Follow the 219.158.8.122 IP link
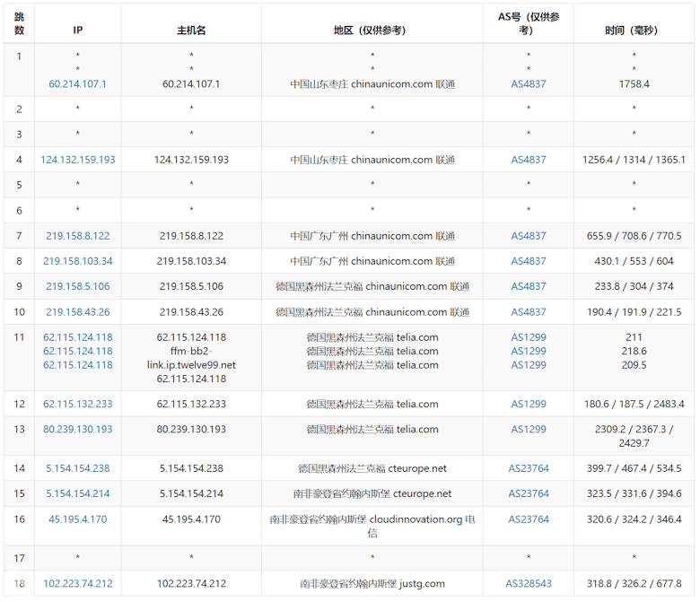Screen dimensions: 700x602 tap(78, 236)
